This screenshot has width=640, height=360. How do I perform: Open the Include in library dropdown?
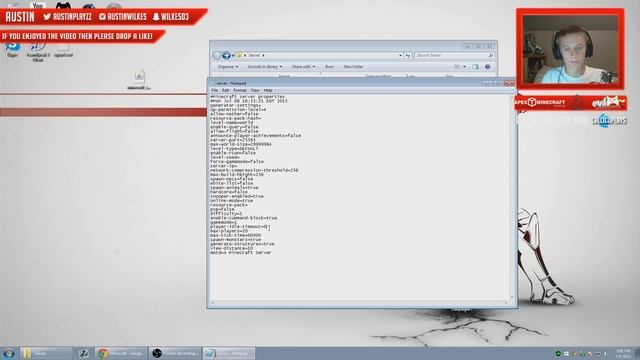tap(264, 67)
